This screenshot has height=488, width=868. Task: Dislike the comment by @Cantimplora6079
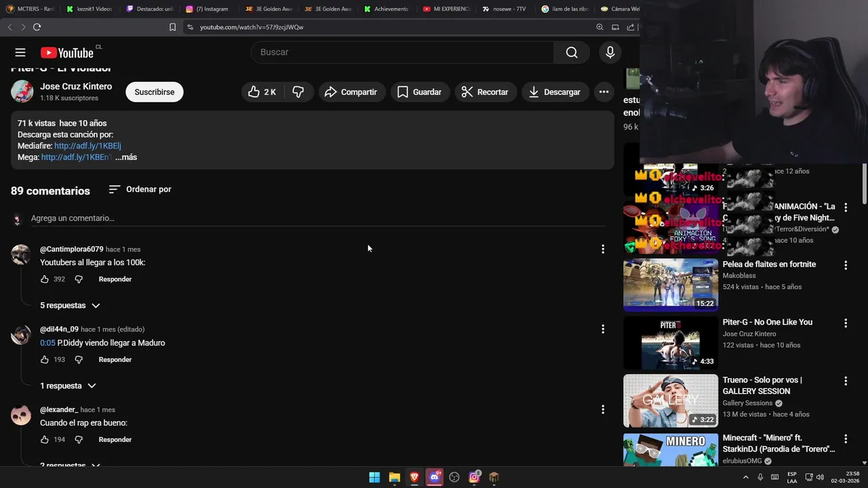tap(79, 279)
